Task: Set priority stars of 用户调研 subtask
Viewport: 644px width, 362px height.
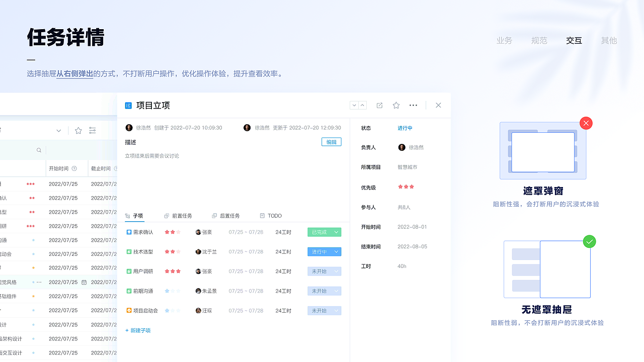Action: [173, 271]
